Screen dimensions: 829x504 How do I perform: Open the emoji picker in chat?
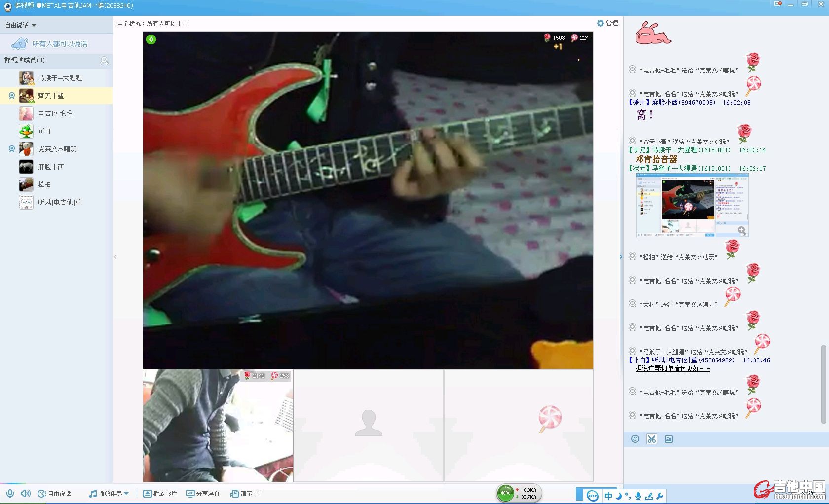(635, 439)
